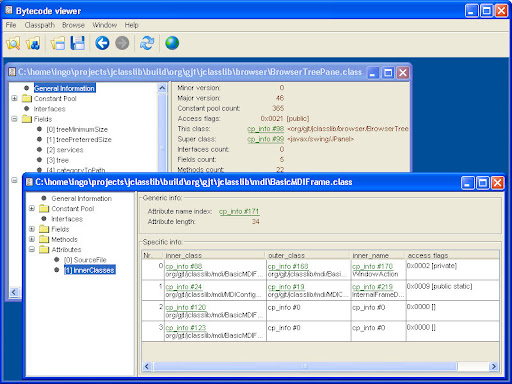The height and width of the screenshot is (384, 512).
Task: Select field [1] treePreferredSize
Action: [79, 139]
